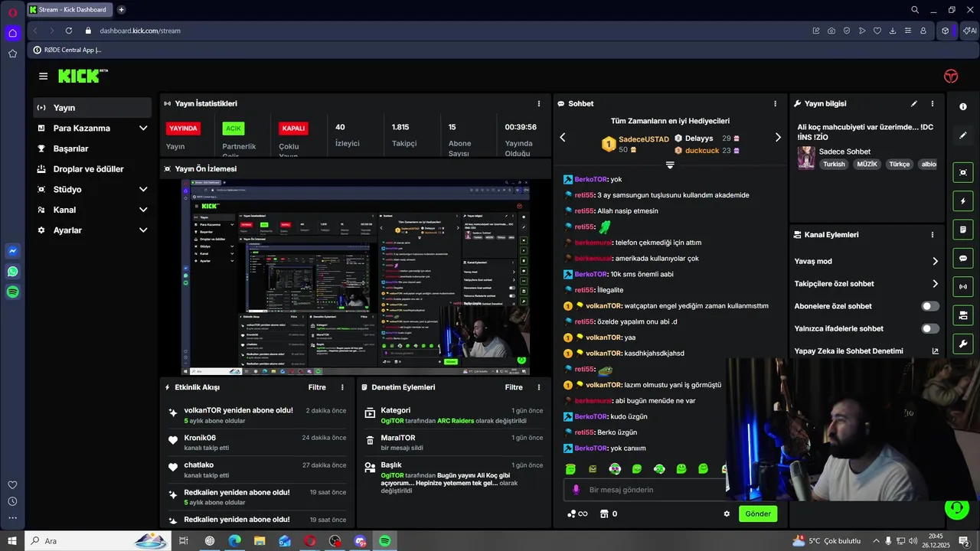Image resolution: width=980 pixels, height=551 pixels.
Task: Show previous top gifters with left arrow
Action: (563, 138)
